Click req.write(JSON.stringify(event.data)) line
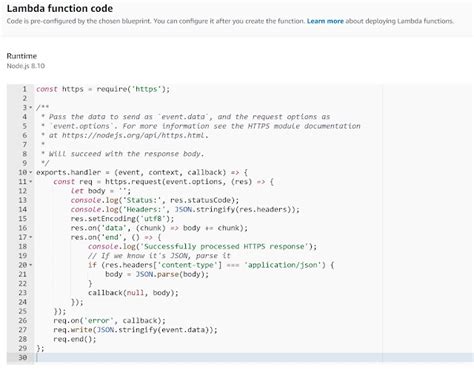The image size is (474, 369). pos(135,330)
